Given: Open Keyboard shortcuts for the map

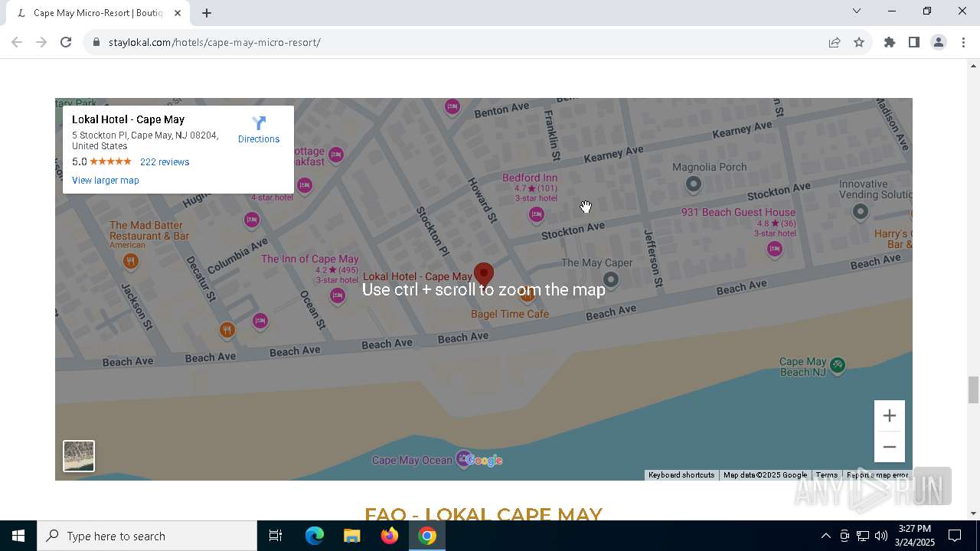Looking at the screenshot, I should pos(681,475).
